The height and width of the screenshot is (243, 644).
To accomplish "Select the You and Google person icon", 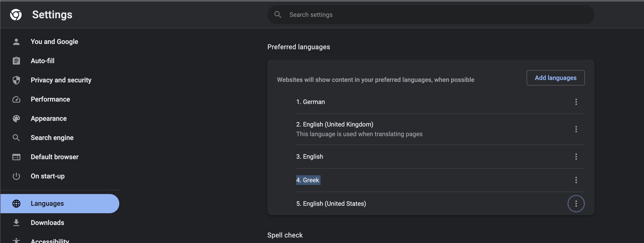I will pos(16,42).
